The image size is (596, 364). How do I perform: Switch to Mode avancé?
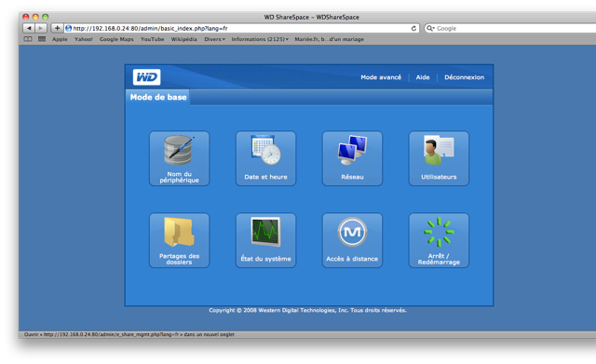(x=381, y=77)
